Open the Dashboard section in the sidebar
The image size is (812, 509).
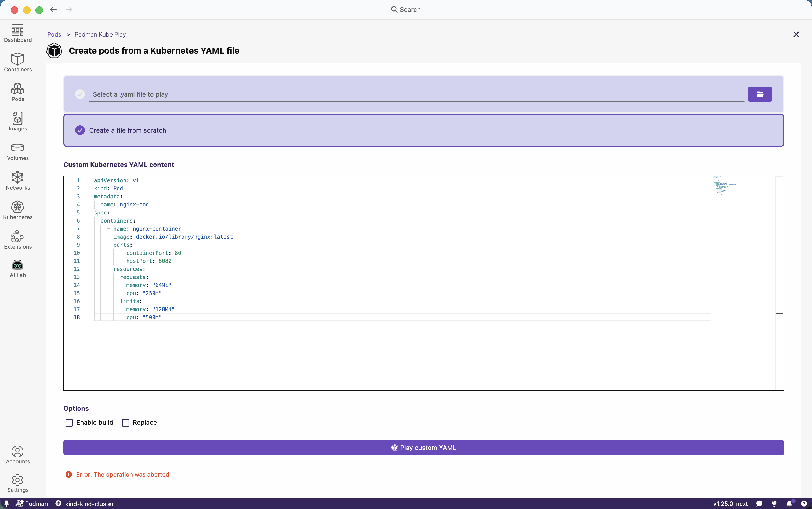(17, 33)
